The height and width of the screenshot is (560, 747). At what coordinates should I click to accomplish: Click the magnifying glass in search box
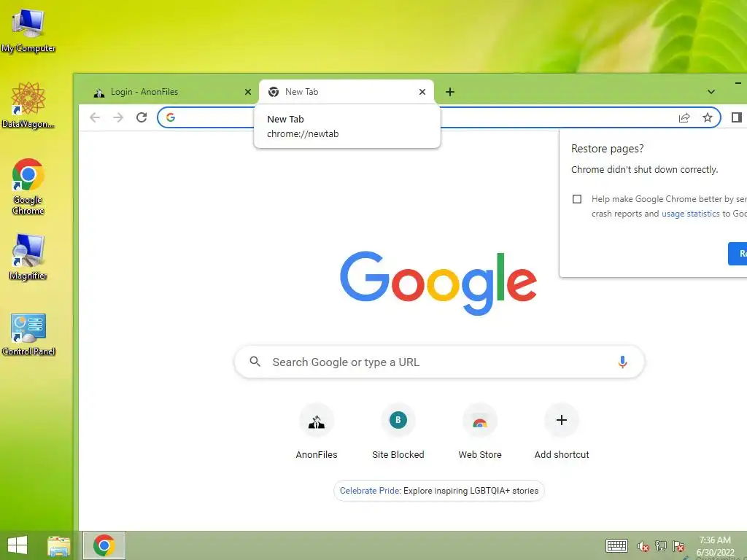[255, 362]
